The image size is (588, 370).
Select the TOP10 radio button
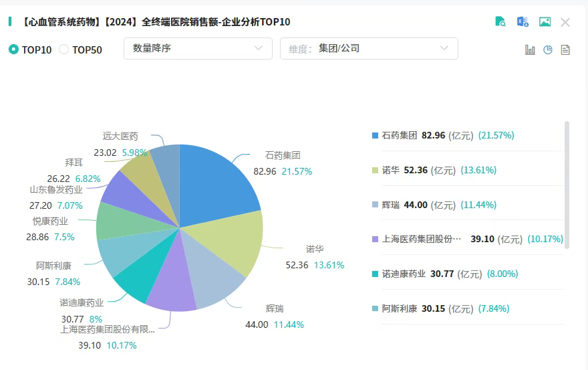[x=13, y=50]
